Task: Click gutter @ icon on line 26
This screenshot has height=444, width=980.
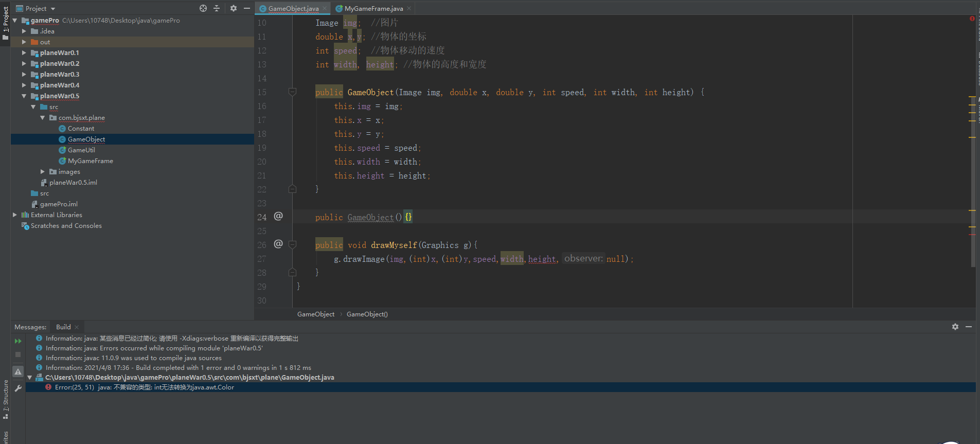Action: [x=278, y=244]
